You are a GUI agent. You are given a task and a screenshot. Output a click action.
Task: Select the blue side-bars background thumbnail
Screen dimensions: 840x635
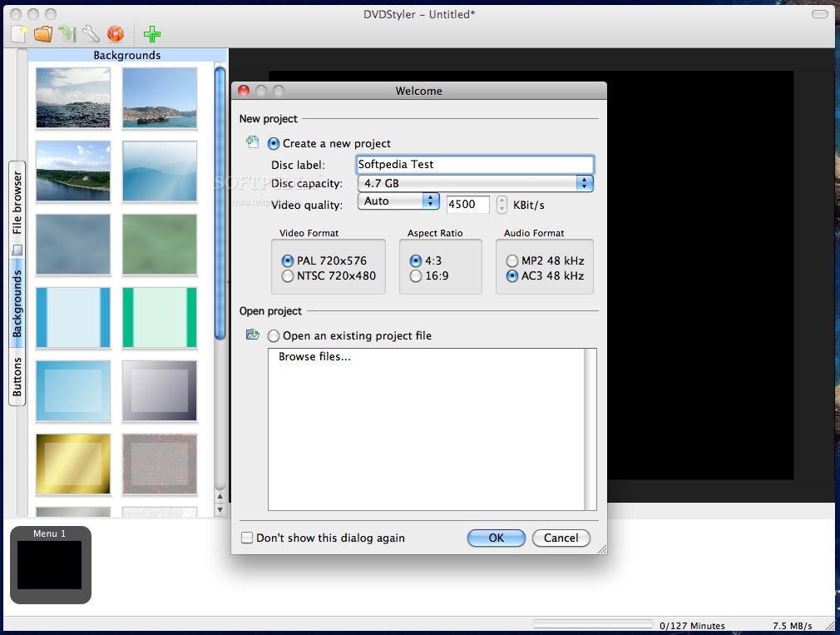[73, 317]
